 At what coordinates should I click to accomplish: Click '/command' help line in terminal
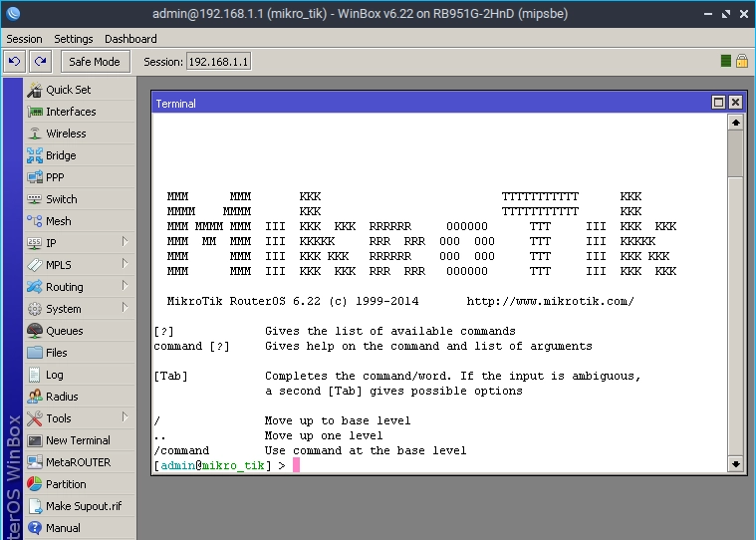click(x=181, y=450)
